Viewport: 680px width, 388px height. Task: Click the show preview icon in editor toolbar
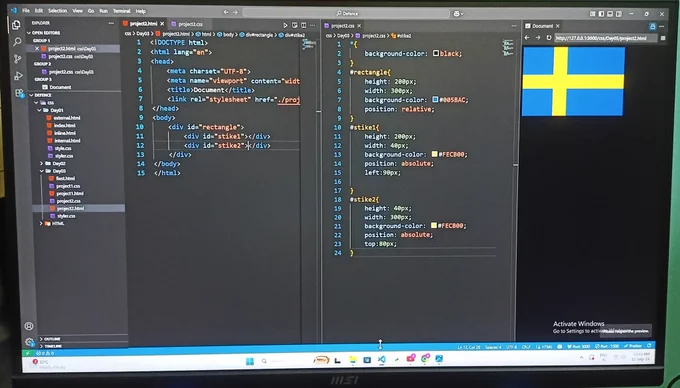(x=294, y=25)
